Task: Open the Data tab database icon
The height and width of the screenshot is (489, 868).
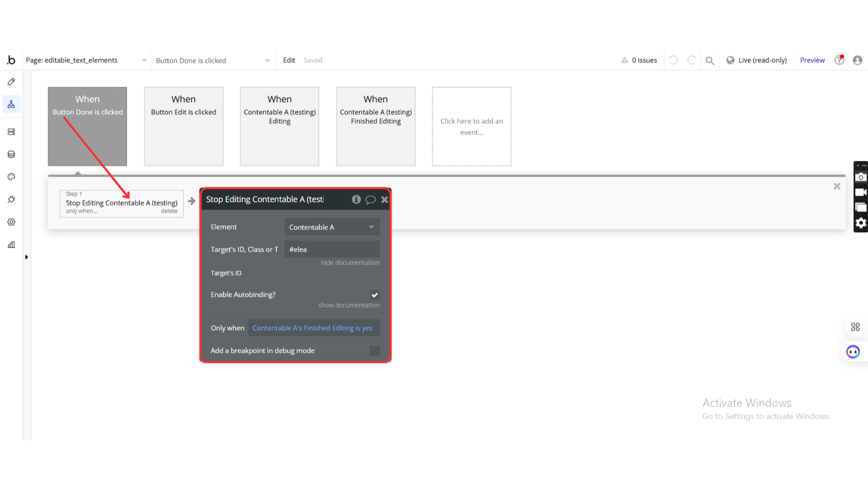Action: pyautogui.click(x=11, y=155)
